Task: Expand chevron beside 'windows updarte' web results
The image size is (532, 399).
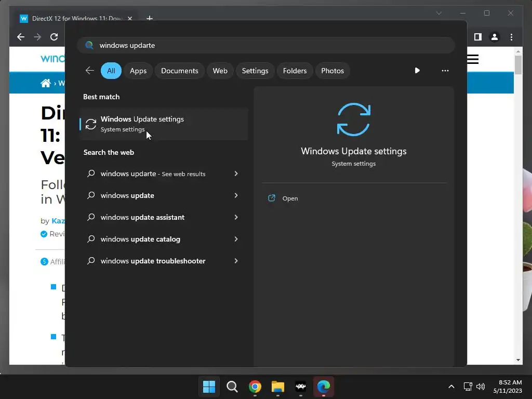Action: coord(236,174)
